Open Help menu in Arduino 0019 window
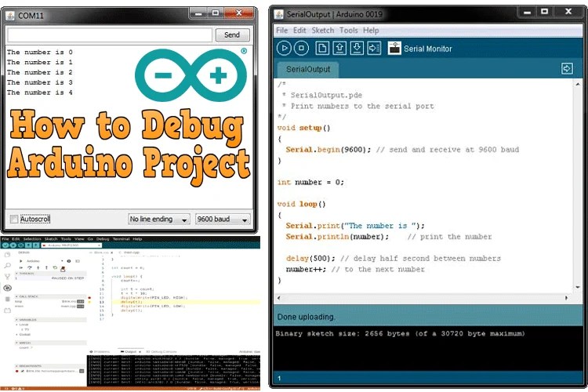588x392 pixels. (371, 31)
